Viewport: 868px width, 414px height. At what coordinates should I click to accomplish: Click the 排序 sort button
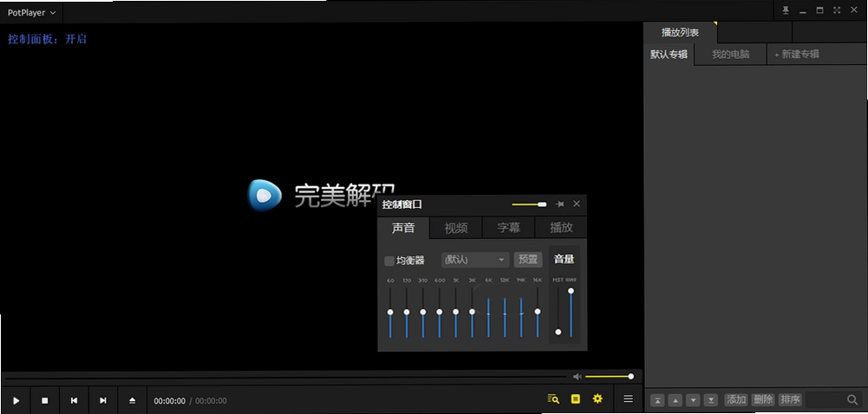coord(791,399)
